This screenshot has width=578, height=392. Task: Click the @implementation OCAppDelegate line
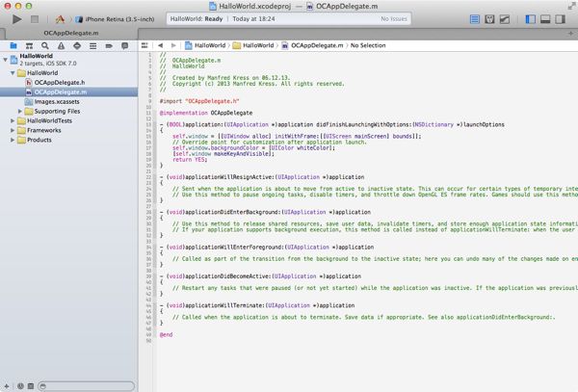(x=206, y=113)
